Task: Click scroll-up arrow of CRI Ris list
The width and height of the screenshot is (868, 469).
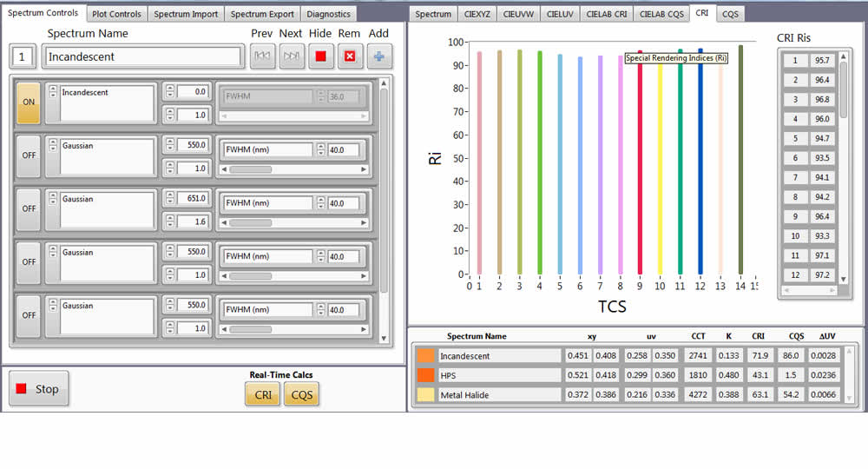Action: (844, 56)
